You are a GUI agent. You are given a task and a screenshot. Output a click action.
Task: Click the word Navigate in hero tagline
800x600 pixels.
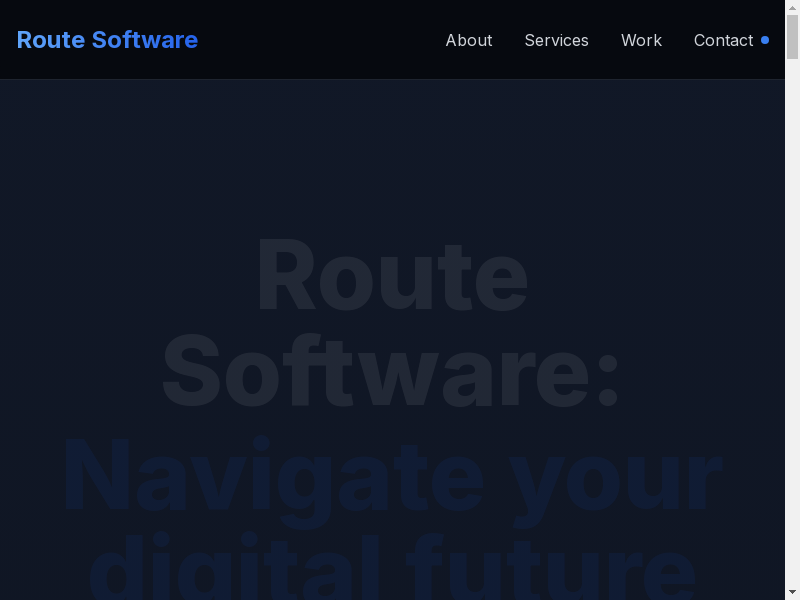click(x=272, y=478)
